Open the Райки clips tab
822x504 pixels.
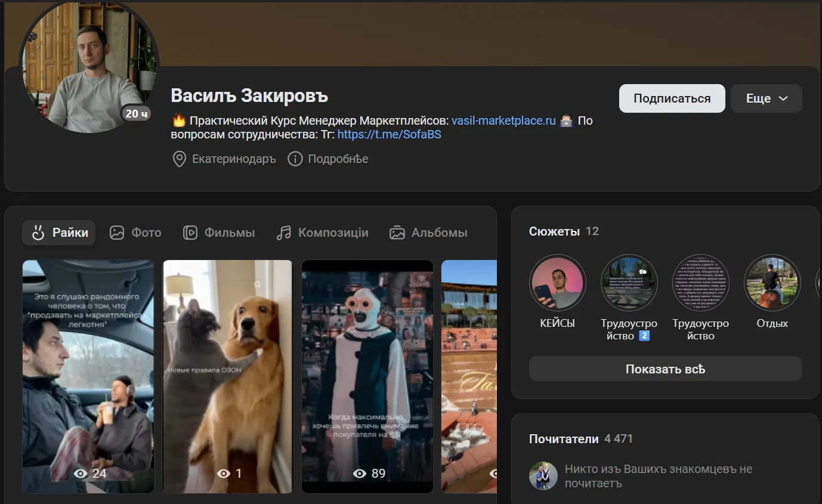pos(59,233)
